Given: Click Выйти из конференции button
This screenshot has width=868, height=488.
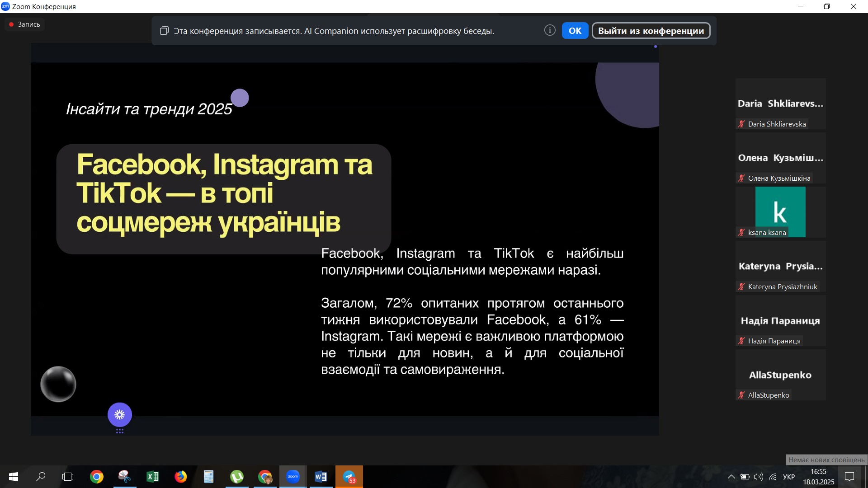Looking at the screenshot, I should (651, 31).
